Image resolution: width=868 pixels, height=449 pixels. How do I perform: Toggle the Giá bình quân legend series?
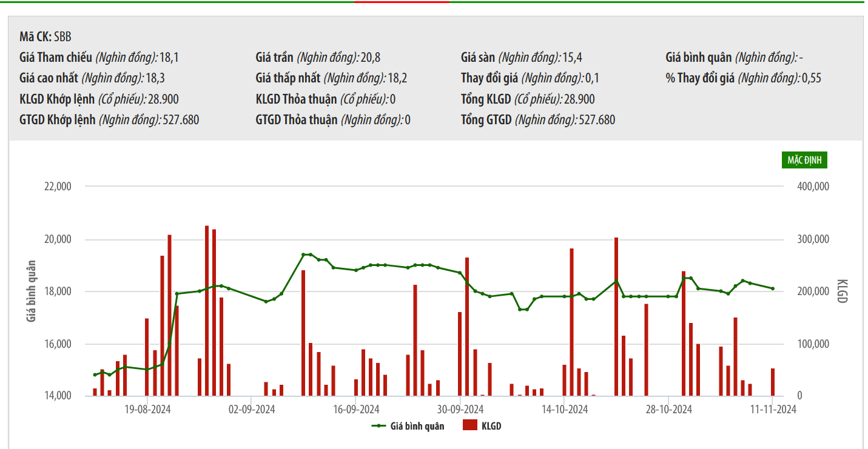tap(417, 426)
